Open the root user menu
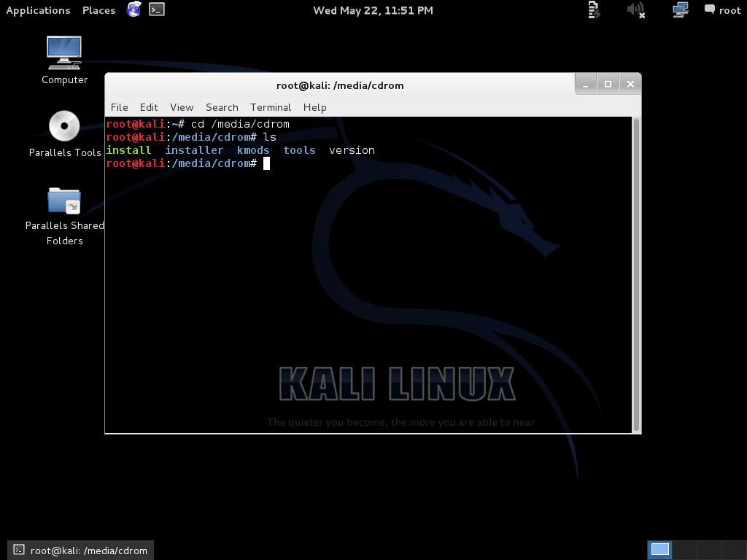This screenshot has height=560, width=747. click(723, 10)
